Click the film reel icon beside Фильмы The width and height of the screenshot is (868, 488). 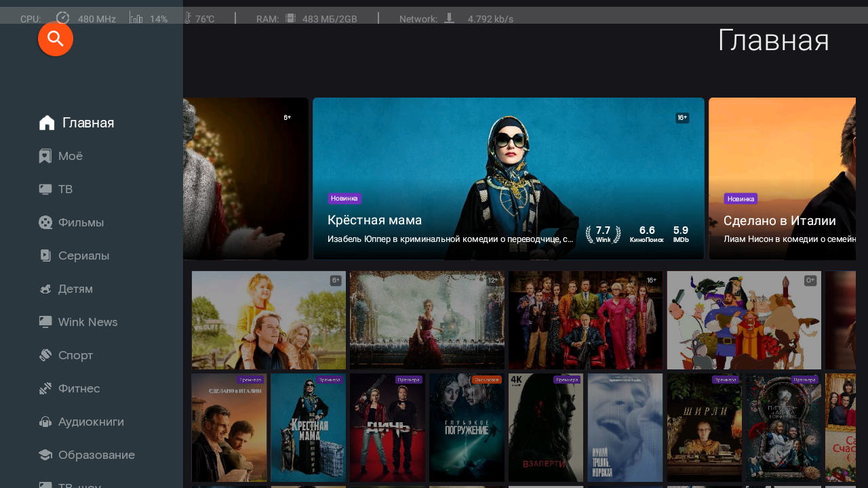click(x=45, y=222)
